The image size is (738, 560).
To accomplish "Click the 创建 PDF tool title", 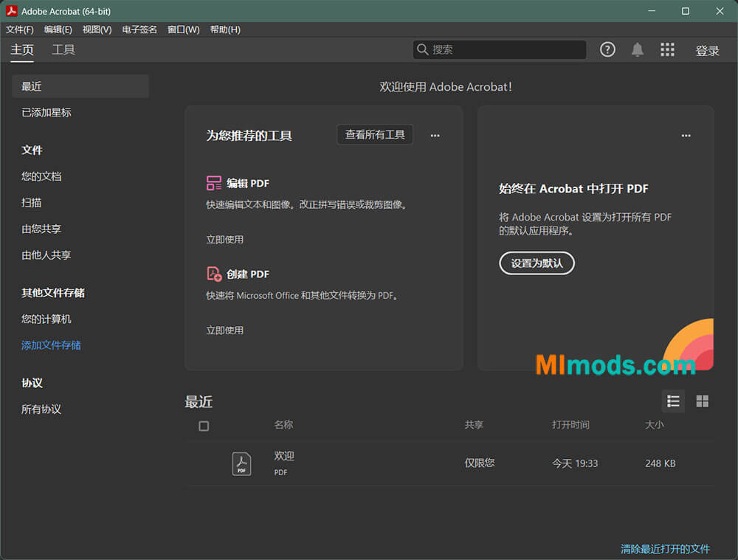I will point(248,274).
